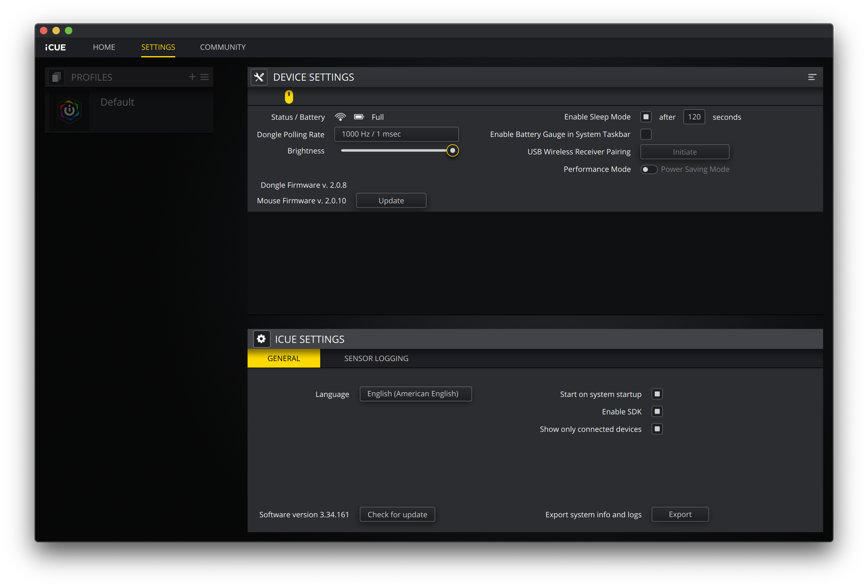Viewport: 868px width, 588px height.
Task: Click Check for update button
Action: point(397,514)
